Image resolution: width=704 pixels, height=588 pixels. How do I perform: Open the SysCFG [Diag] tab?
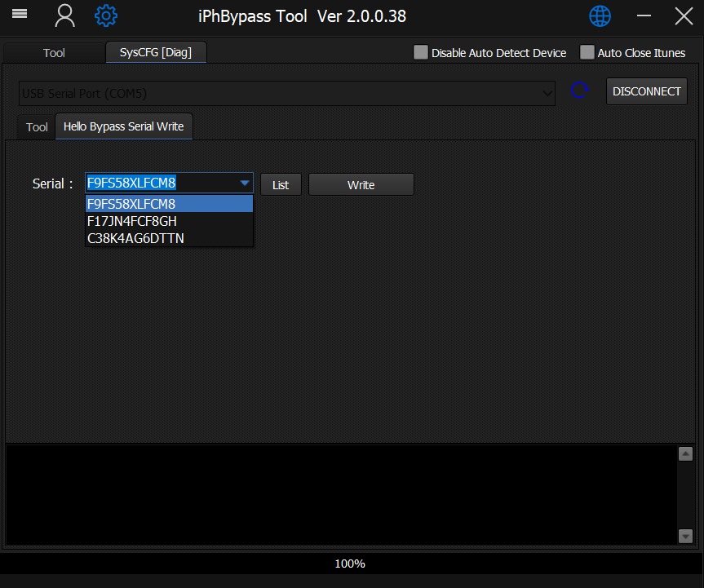156,52
